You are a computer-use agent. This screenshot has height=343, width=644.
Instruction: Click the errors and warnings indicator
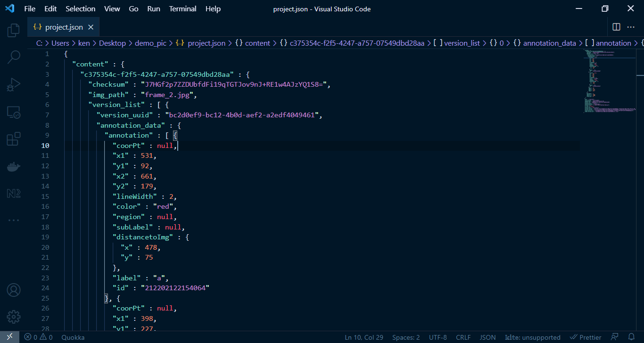click(x=38, y=337)
